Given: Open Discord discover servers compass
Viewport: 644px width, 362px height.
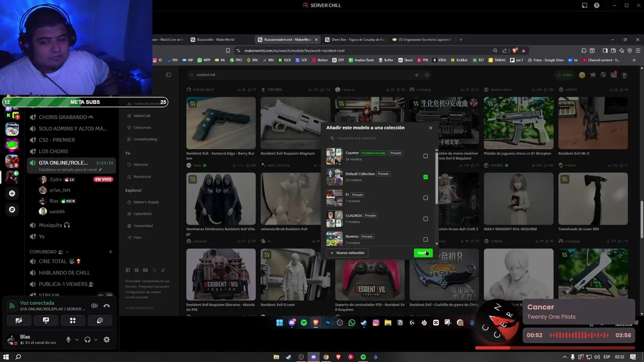Looking at the screenshot, I should (x=12, y=209).
